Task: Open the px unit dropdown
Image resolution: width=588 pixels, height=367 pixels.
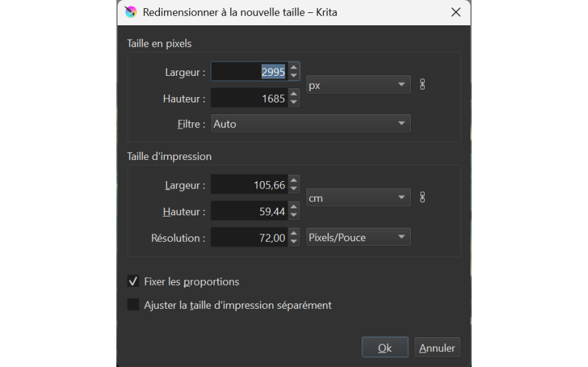Action: point(358,85)
